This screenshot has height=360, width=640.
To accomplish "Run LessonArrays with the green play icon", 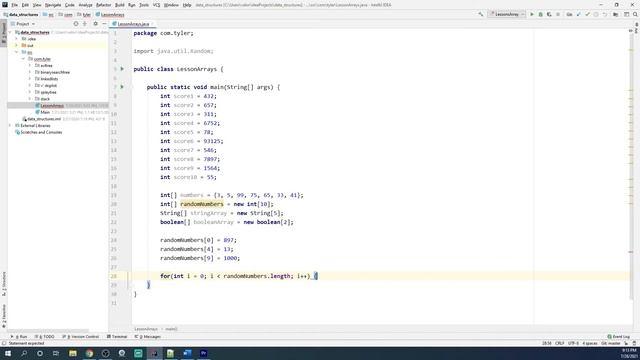I will point(532,14).
